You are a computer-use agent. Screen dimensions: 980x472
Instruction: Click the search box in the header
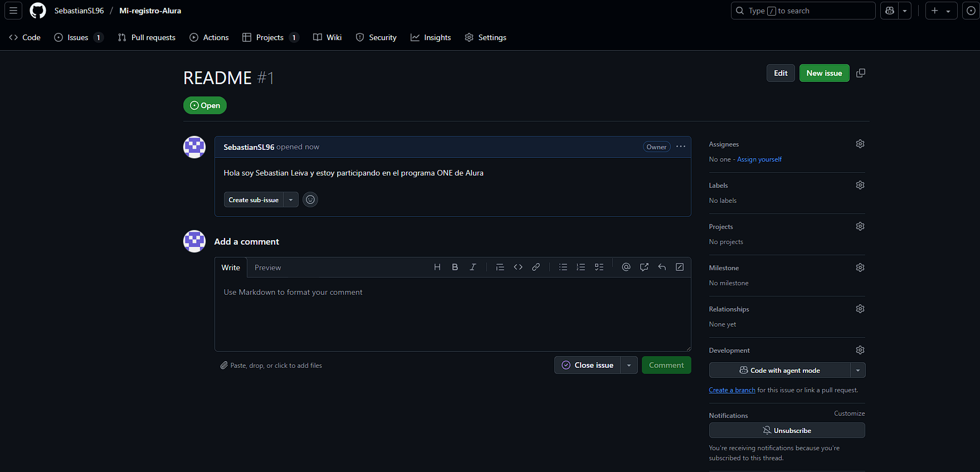click(x=803, y=11)
